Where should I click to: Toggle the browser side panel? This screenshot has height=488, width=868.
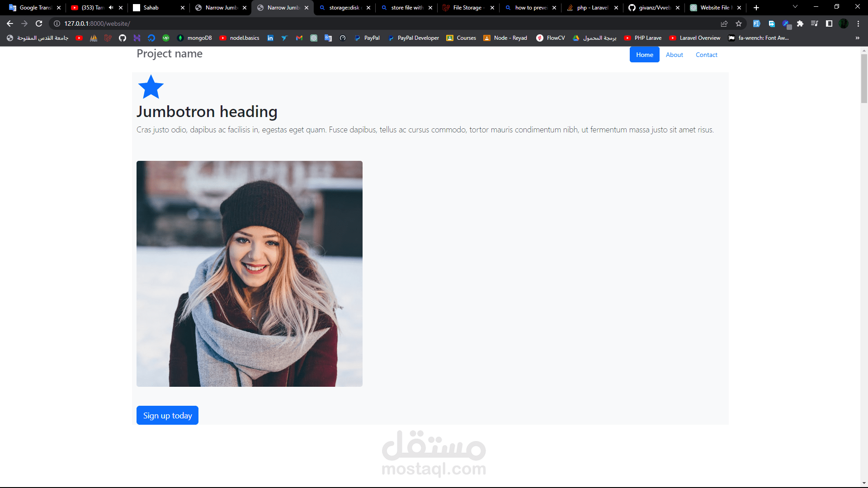point(829,23)
